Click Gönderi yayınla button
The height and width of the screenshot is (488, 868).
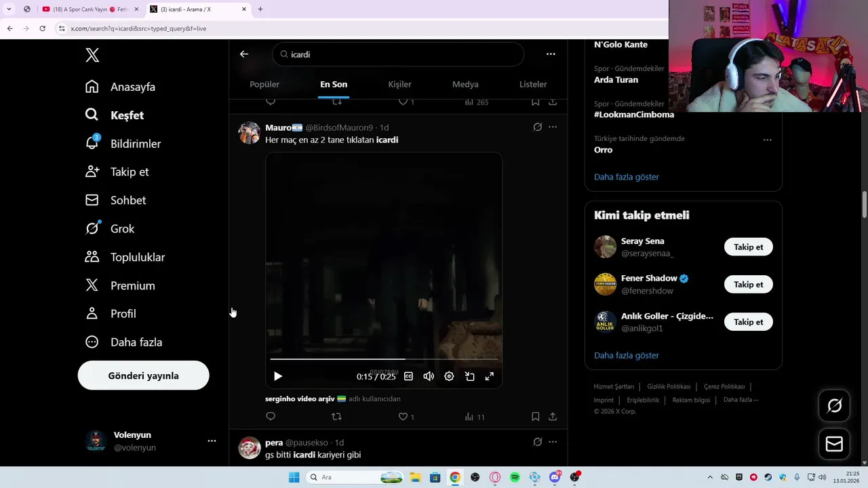[x=143, y=375]
